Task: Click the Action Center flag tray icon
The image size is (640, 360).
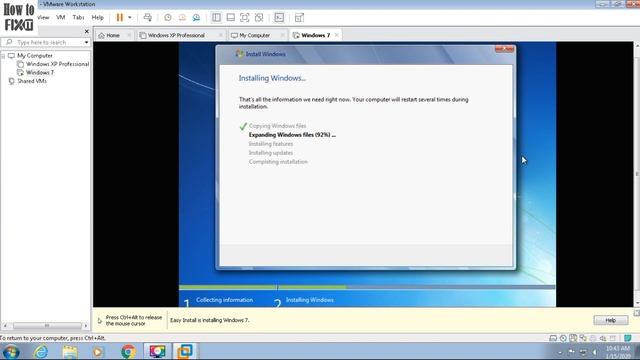Action: 571,352
